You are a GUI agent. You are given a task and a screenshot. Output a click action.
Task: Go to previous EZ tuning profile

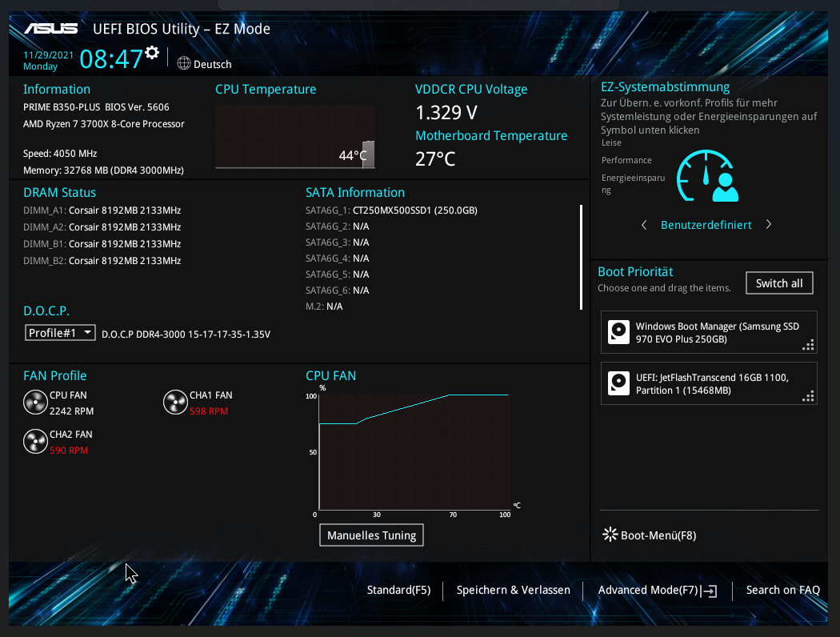coord(644,225)
